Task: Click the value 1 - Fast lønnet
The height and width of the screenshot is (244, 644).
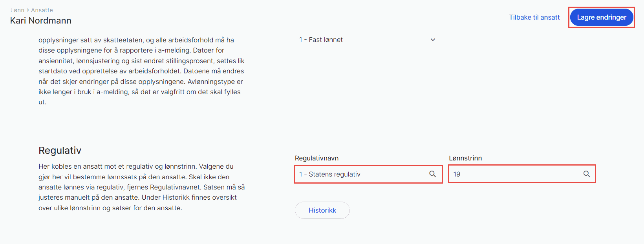Action: tap(320, 40)
